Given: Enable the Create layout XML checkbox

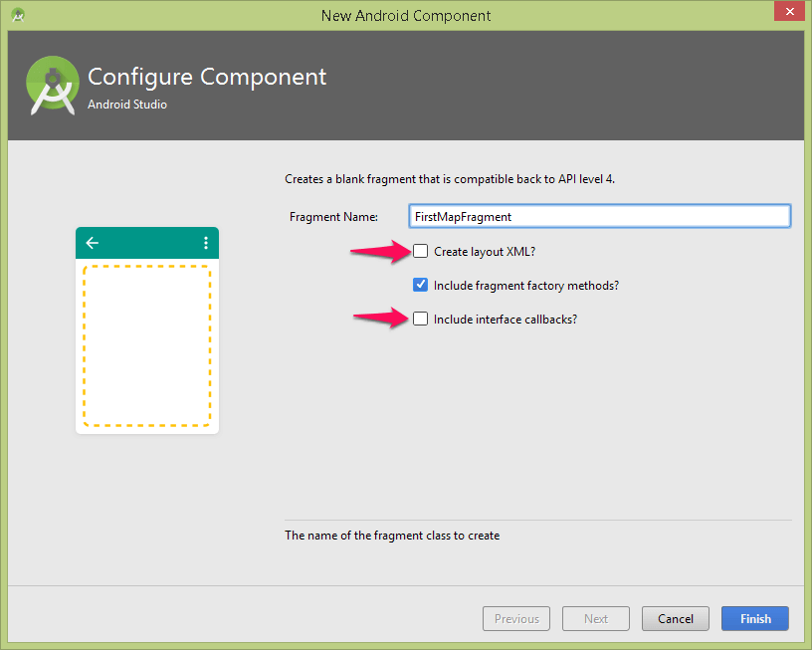Looking at the screenshot, I should 421,251.
